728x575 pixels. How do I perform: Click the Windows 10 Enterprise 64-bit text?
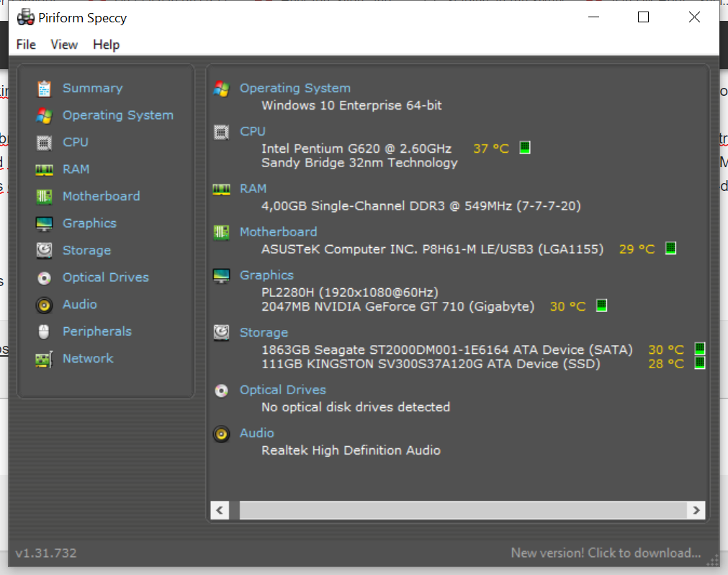tap(351, 105)
